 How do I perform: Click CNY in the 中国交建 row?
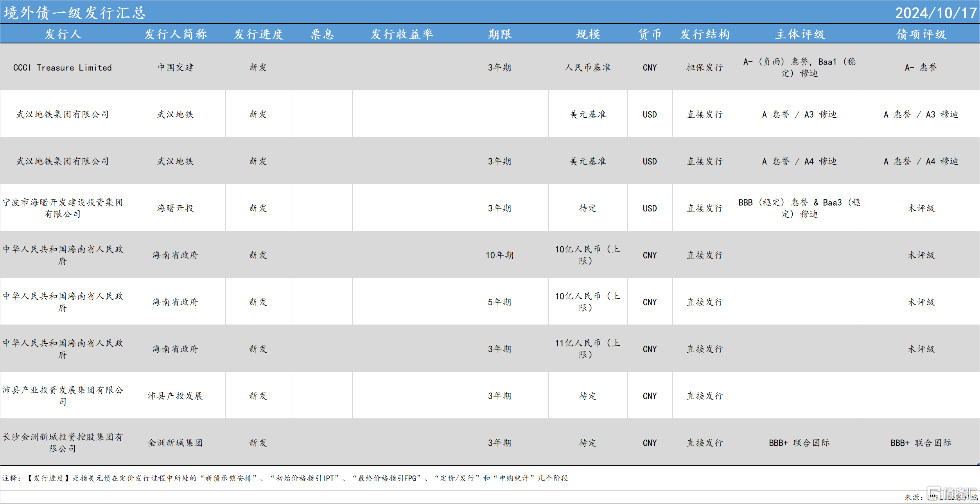pos(650,67)
